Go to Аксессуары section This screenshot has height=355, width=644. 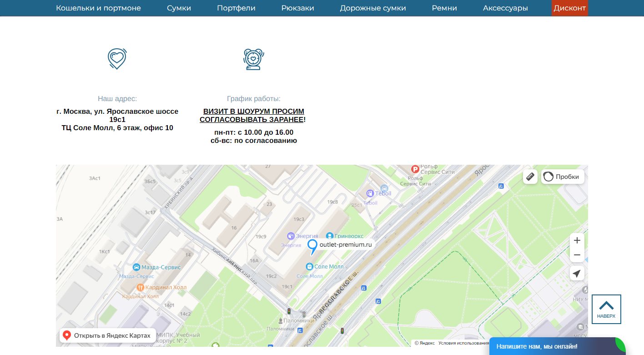(x=505, y=8)
